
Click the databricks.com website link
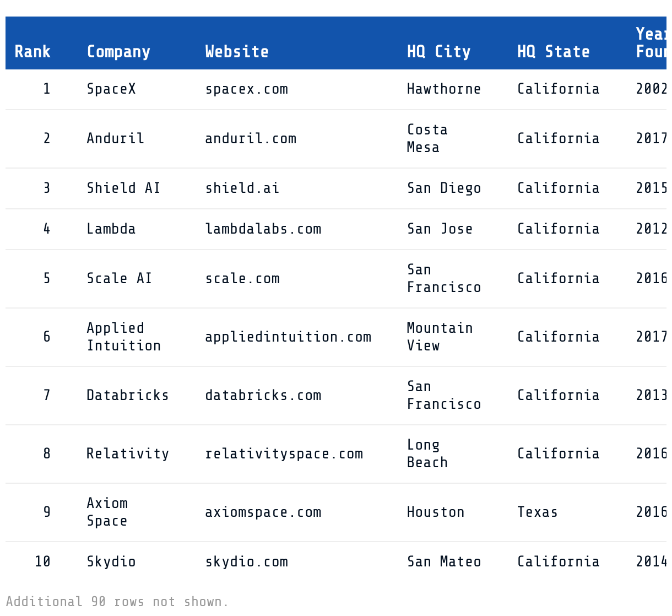pyautogui.click(x=263, y=396)
